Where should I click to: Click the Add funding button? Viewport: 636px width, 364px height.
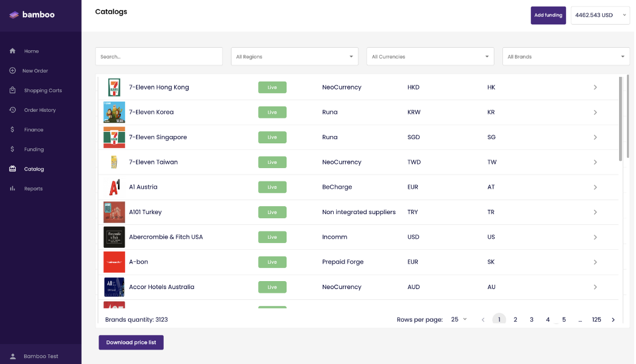click(548, 16)
